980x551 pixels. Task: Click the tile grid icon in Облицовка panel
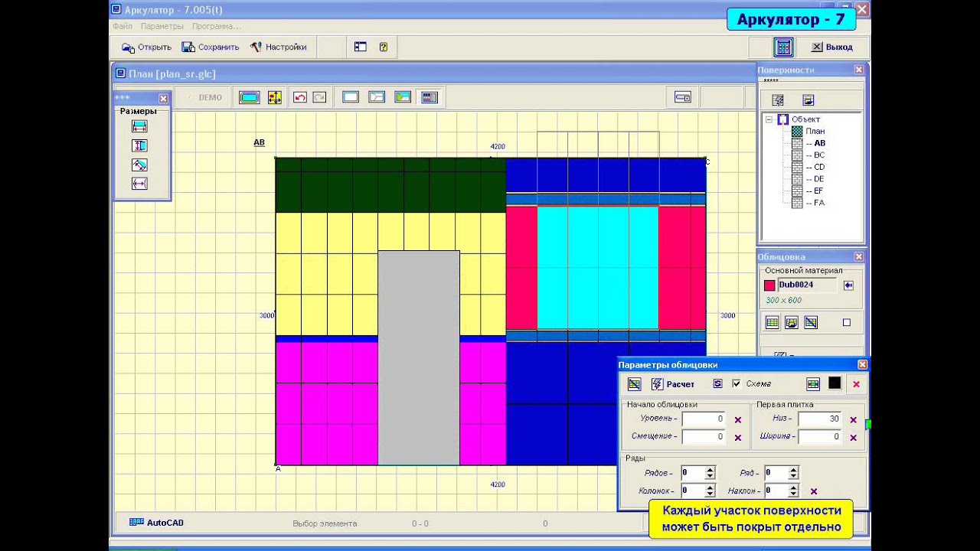772,323
